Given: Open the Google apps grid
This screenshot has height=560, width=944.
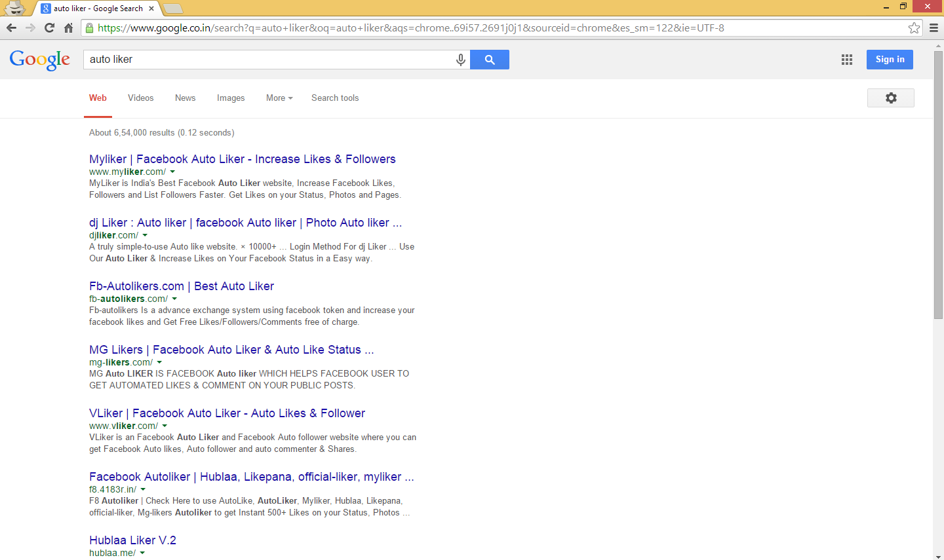Looking at the screenshot, I should pos(847,60).
